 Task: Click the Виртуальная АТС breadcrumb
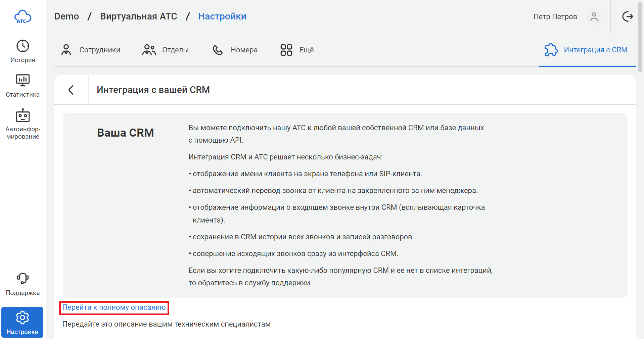138,16
